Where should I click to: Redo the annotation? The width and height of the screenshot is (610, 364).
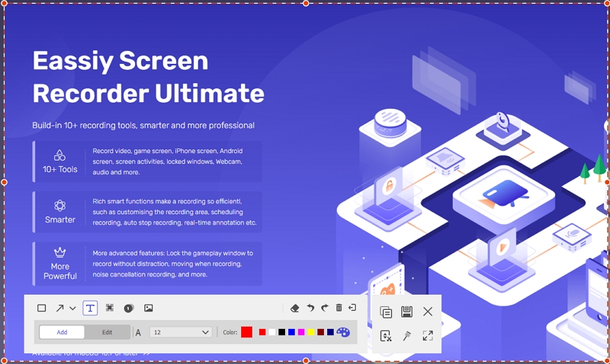click(x=325, y=308)
